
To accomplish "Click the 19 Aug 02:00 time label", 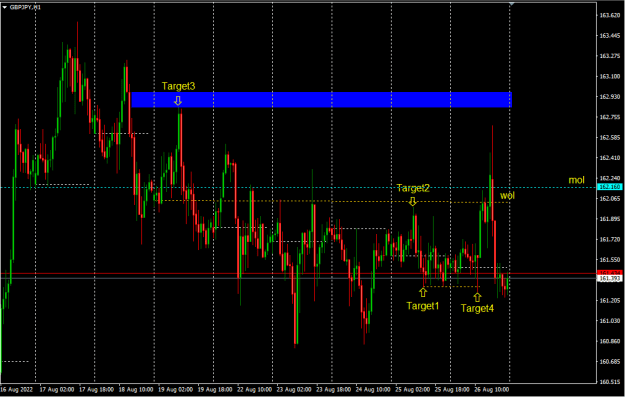I will [175, 389].
